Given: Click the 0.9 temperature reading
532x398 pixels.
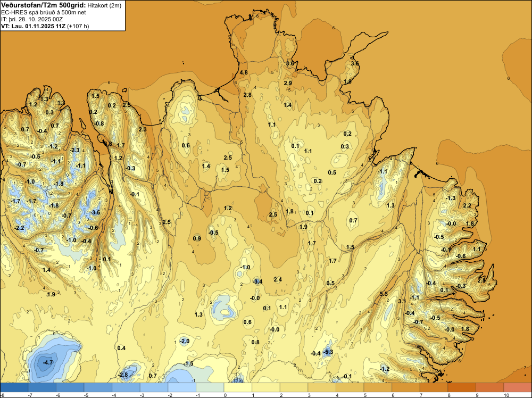Looking at the screenshot, I should pos(197,238).
